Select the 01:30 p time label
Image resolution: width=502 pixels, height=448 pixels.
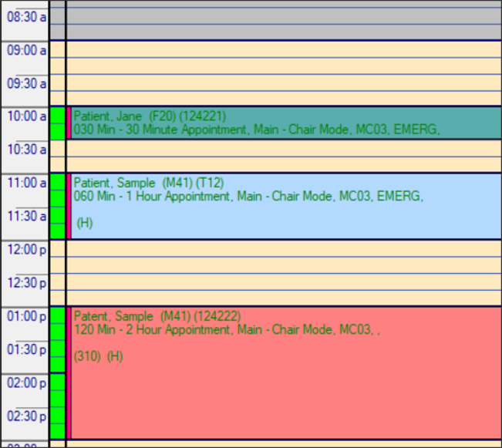pos(26,350)
